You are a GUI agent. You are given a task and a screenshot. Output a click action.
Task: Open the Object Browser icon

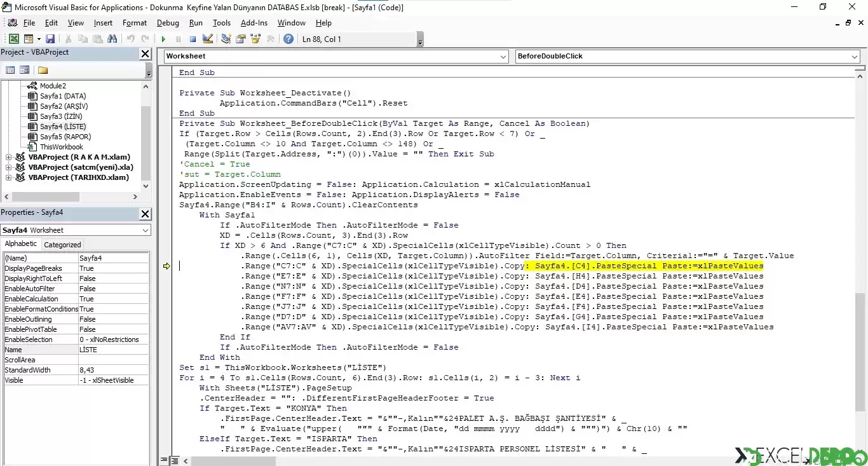tap(255, 39)
